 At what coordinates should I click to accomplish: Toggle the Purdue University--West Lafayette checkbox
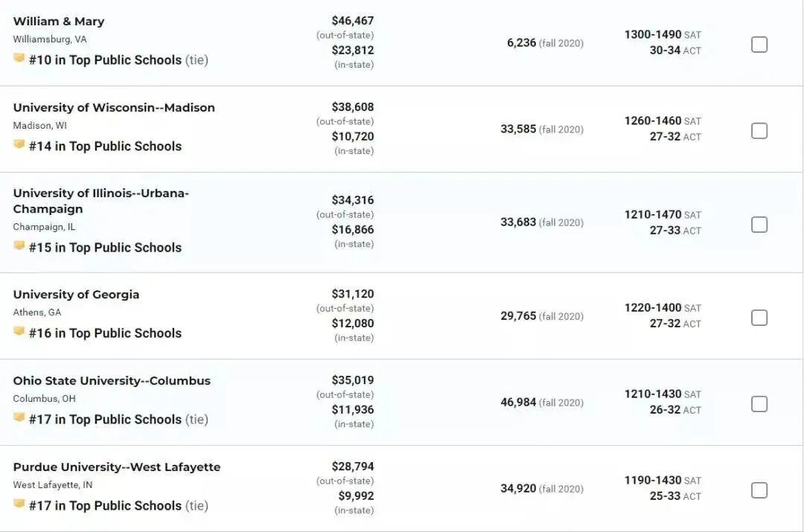pyautogui.click(x=759, y=490)
